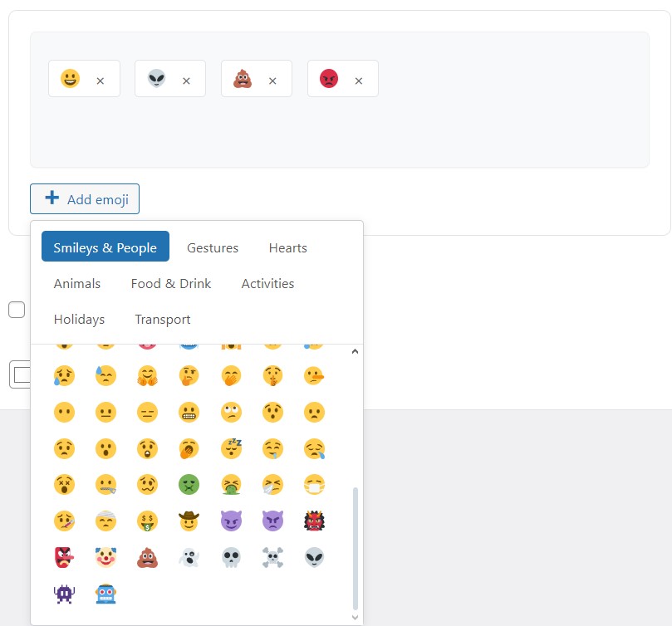Screen dimensions: 672x626
Task: Choose the dizzy face with X eyes
Action: (64, 485)
